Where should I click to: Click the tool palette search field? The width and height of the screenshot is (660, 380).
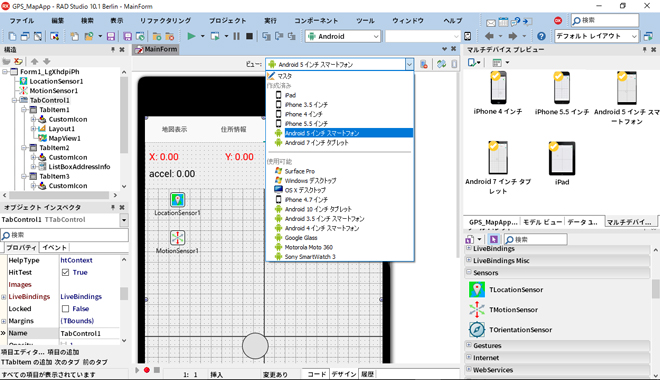[536, 239]
